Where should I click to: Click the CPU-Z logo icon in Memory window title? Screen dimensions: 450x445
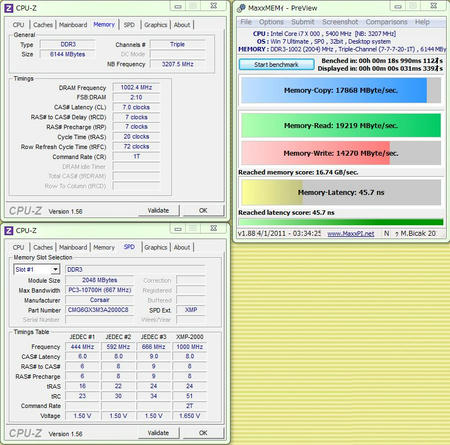click(x=9, y=8)
